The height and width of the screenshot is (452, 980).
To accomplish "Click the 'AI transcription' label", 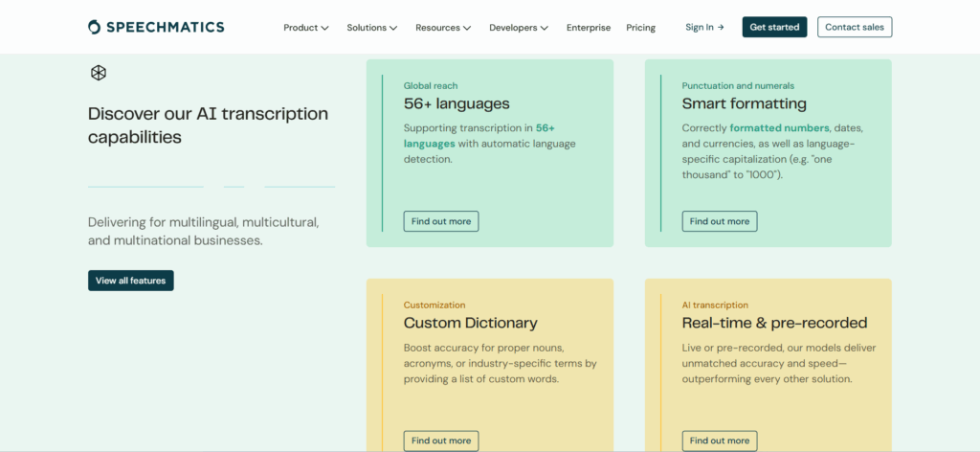I will coord(715,305).
